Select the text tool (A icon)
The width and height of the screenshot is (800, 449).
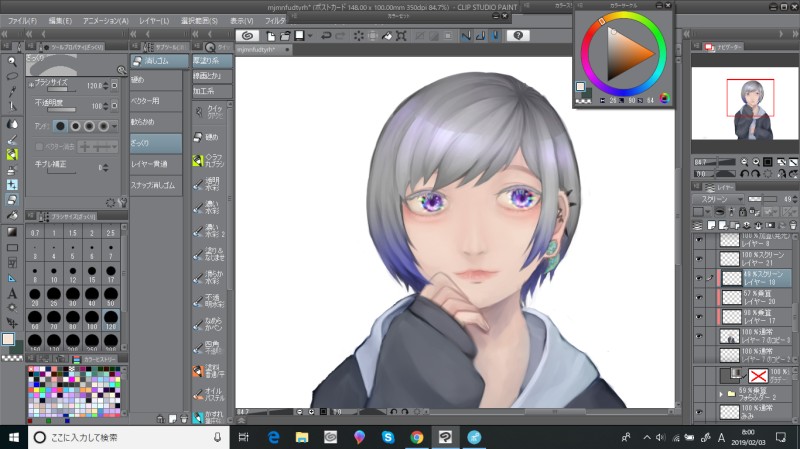coord(12,293)
